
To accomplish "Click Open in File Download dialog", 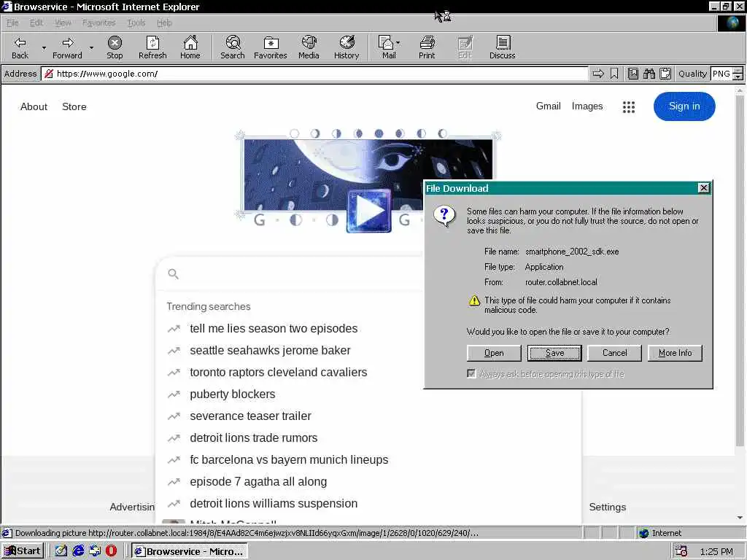I will (494, 353).
